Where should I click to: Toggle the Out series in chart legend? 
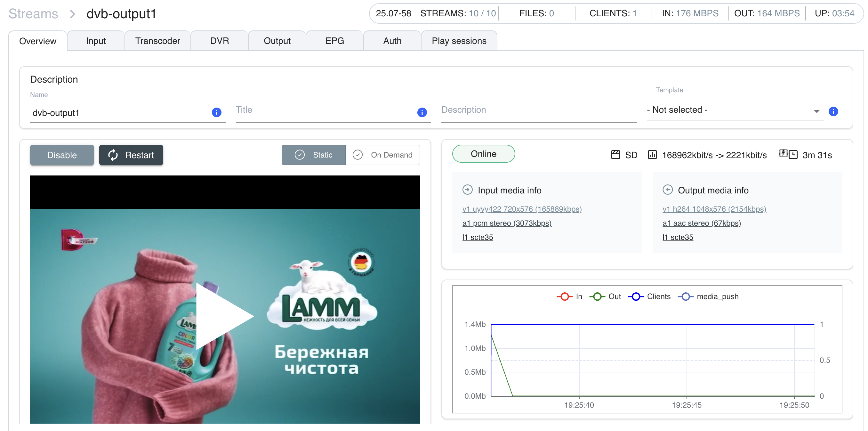(605, 297)
